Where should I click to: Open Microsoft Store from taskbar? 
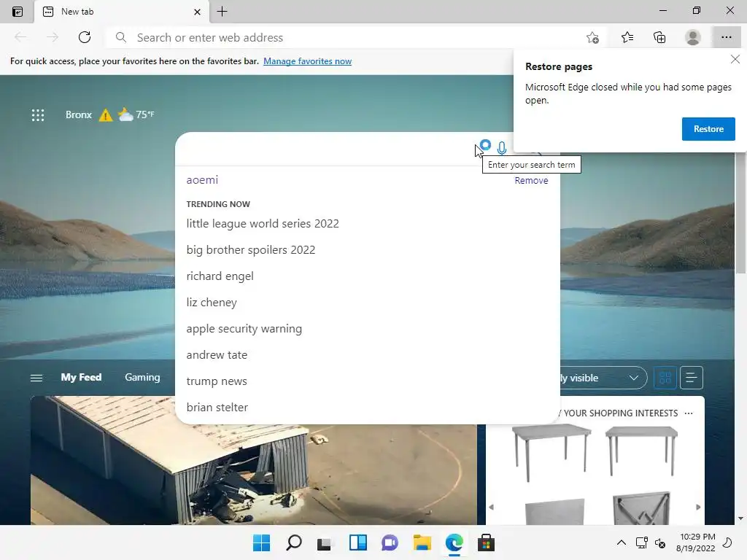tap(486, 542)
